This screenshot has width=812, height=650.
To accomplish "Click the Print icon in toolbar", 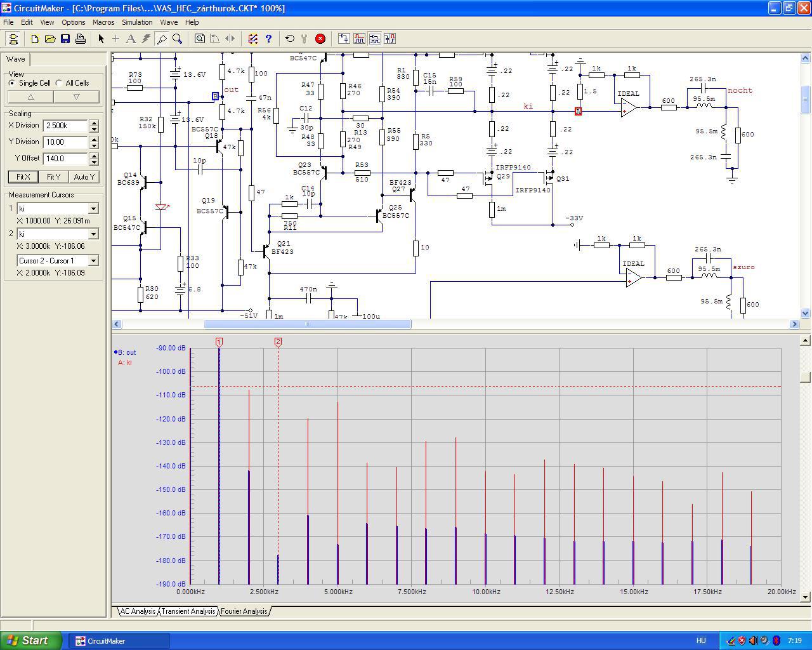I will [81, 39].
